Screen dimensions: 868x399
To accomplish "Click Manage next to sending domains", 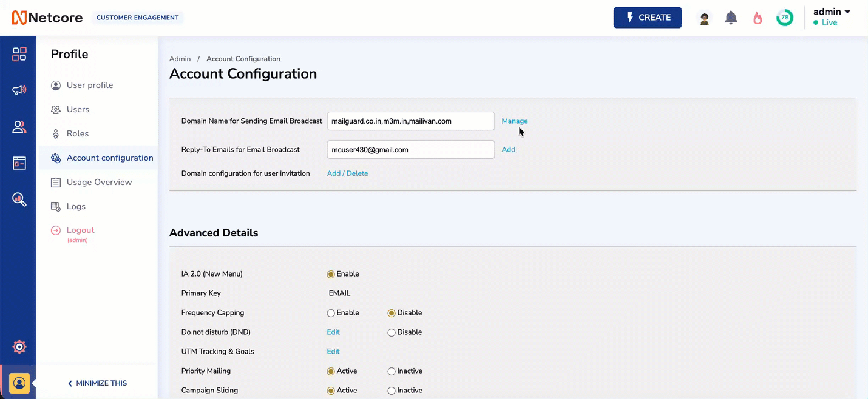I will 514,121.
